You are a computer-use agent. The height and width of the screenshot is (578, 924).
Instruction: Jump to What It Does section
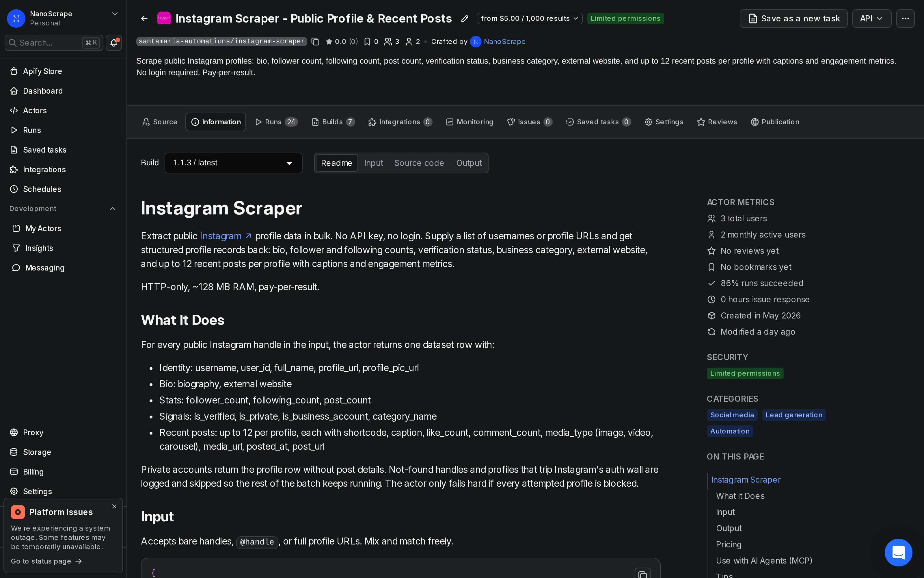tap(740, 496)
